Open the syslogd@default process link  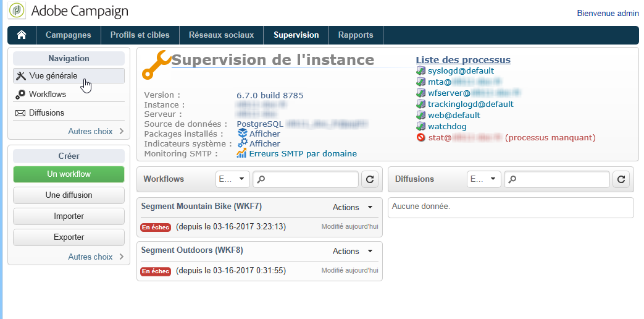point(461,70)
